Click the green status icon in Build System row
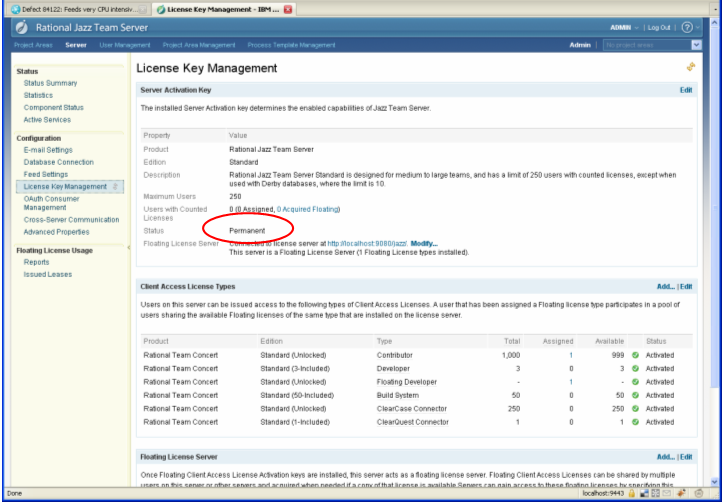 coord(635,396)
